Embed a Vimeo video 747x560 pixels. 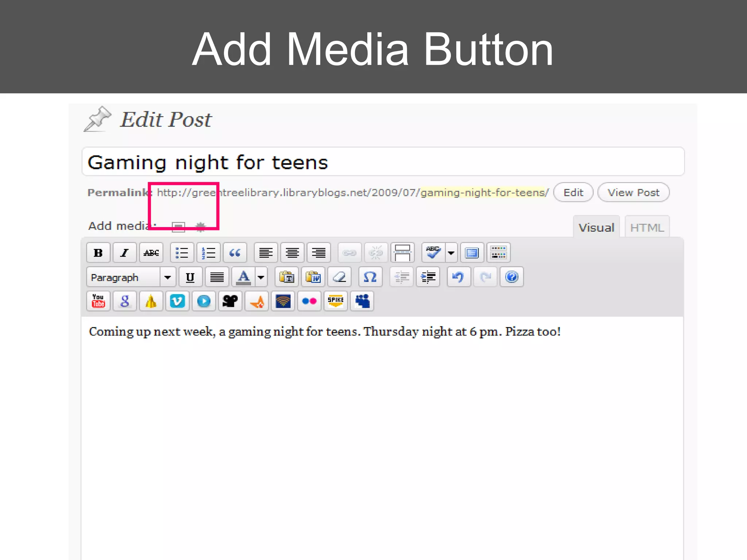coord(177,301)
